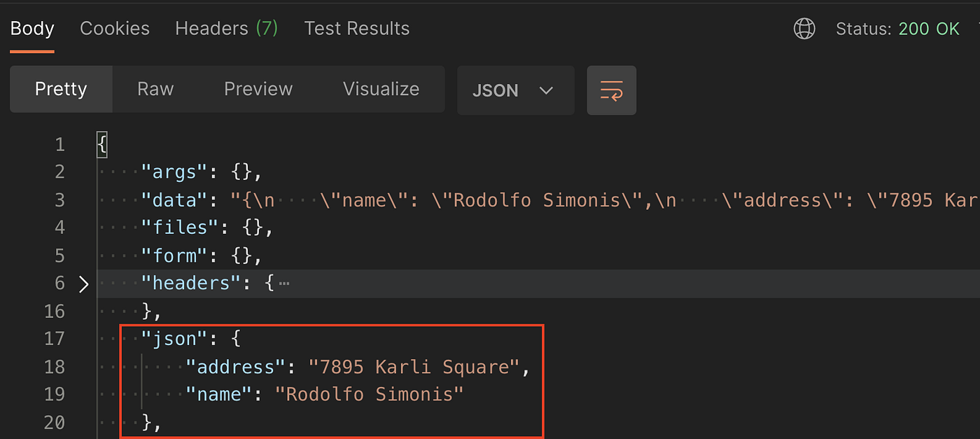Click the ellipsis in the folded headers object
The image size is (980, 439).
click(283, 284)
